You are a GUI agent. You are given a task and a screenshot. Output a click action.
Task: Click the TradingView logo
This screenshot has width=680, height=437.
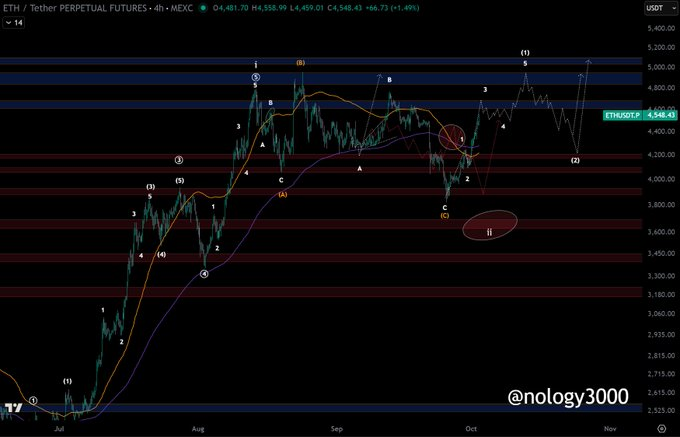click(x=13, y=408)
